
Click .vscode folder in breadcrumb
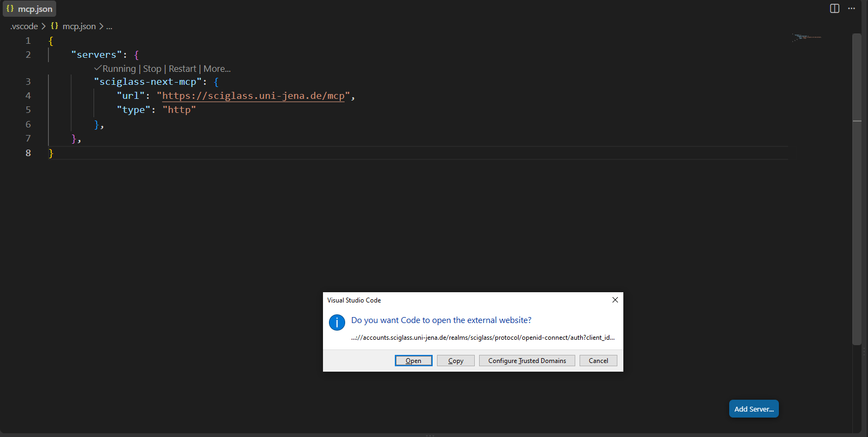tap(24, 26)
